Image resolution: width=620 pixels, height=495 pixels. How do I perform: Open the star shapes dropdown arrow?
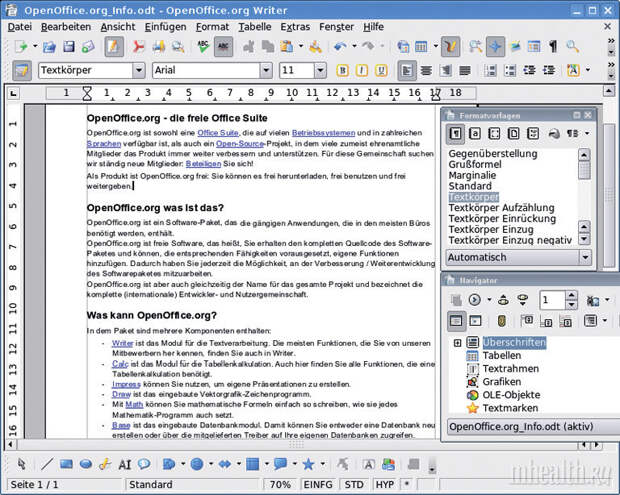click(323, 464)
